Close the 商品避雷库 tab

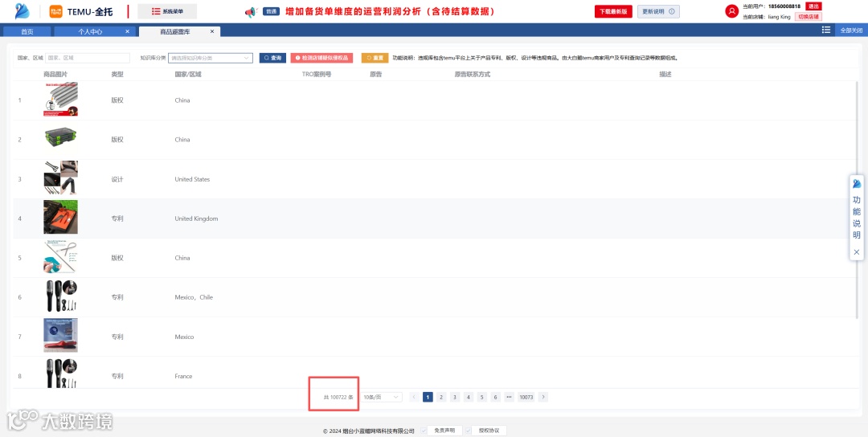click(x=212, y=31)
